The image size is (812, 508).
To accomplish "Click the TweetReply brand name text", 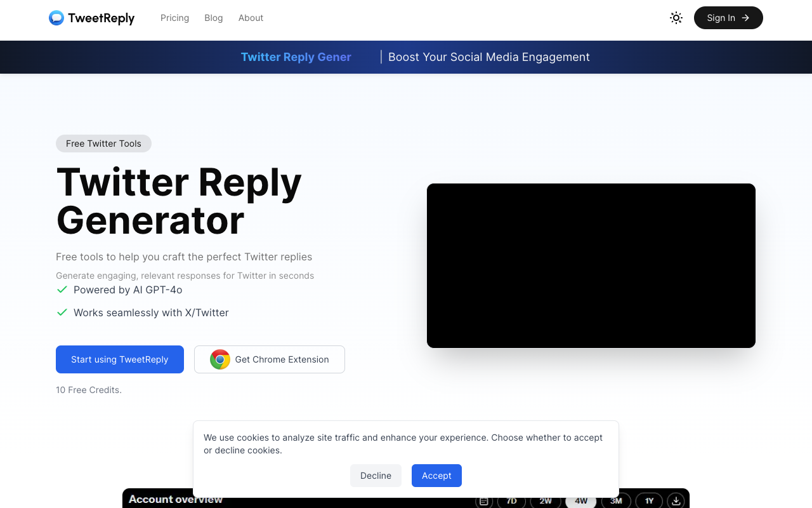I will [101, 18].
